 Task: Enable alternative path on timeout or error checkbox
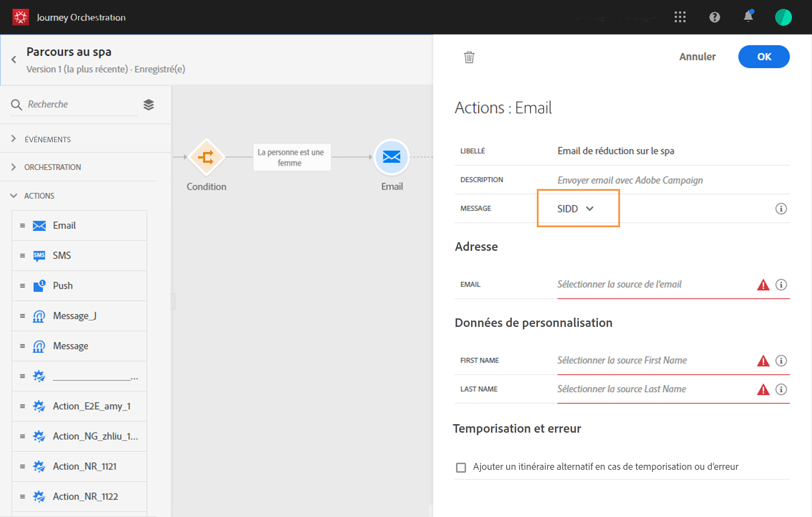pyautogui.click(x=461, y=467)
